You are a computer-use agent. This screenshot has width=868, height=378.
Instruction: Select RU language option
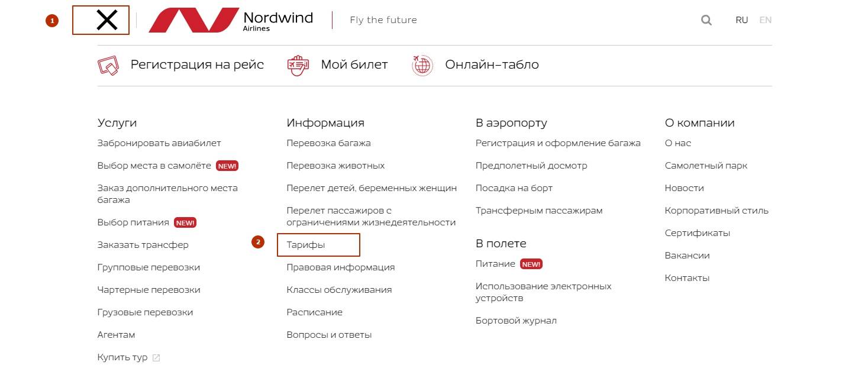point(742,20)
